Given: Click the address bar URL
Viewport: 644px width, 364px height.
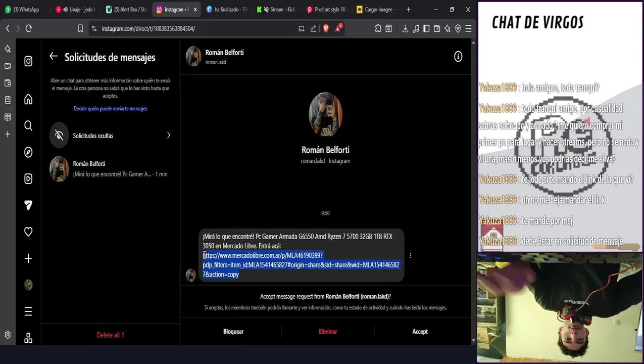Looking at the screenshot, I should tap(148, 29).
